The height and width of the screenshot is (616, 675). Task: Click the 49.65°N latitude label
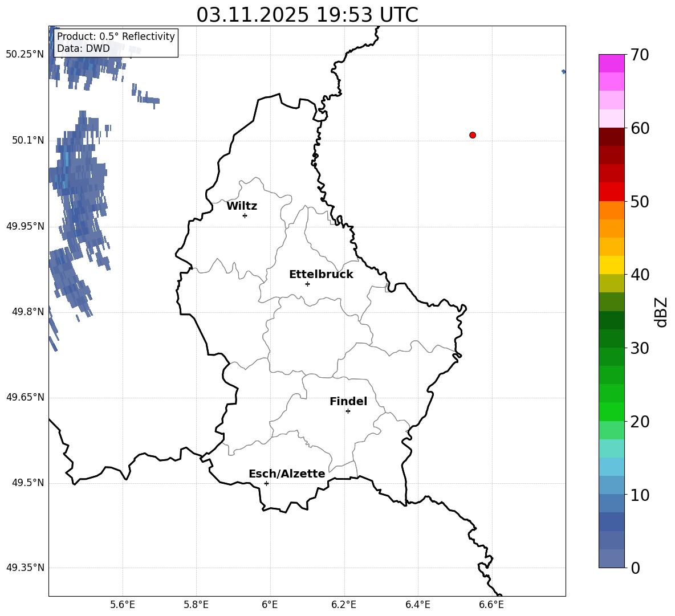click(25, 397)
